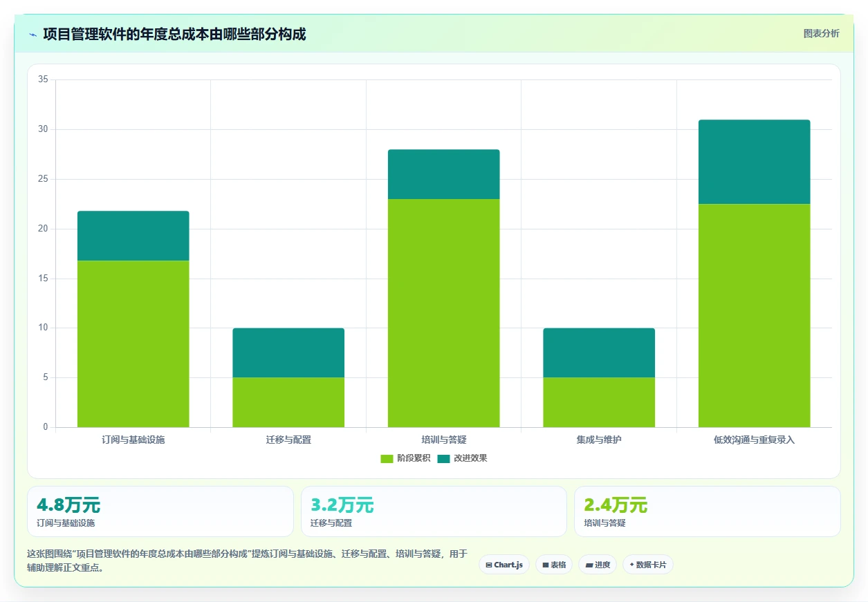Click the Chart.js tag chip

504,565
